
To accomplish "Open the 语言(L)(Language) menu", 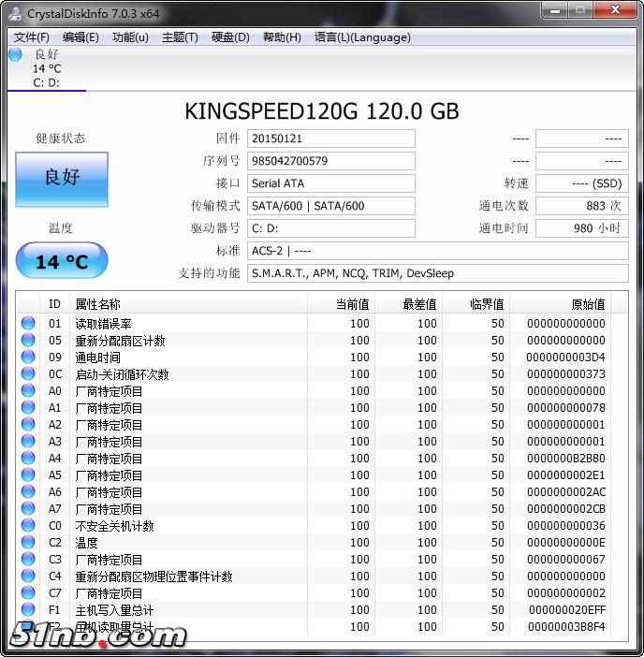I will pos(362,37).
